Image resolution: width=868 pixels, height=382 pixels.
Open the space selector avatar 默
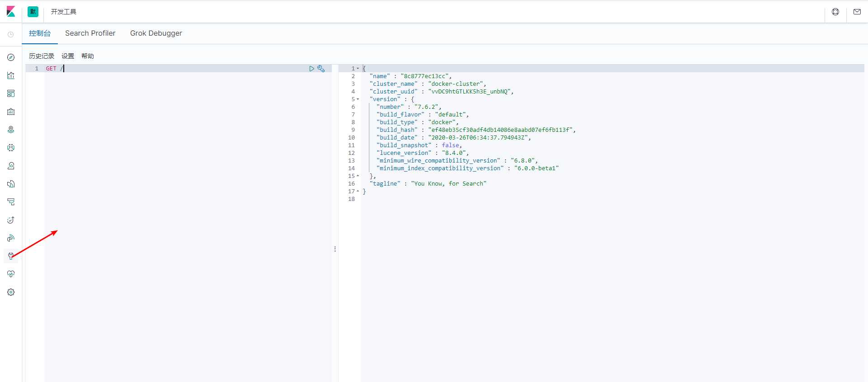pos(33,12)
